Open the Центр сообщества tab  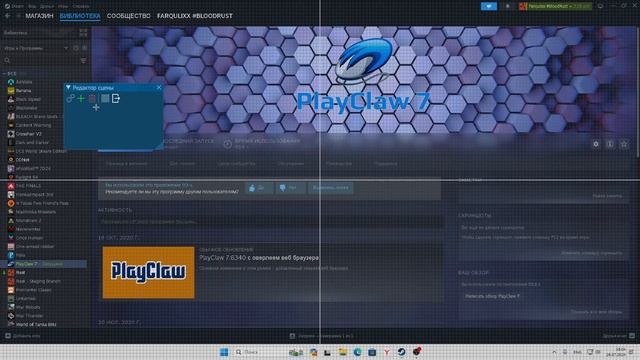(236, 164)
